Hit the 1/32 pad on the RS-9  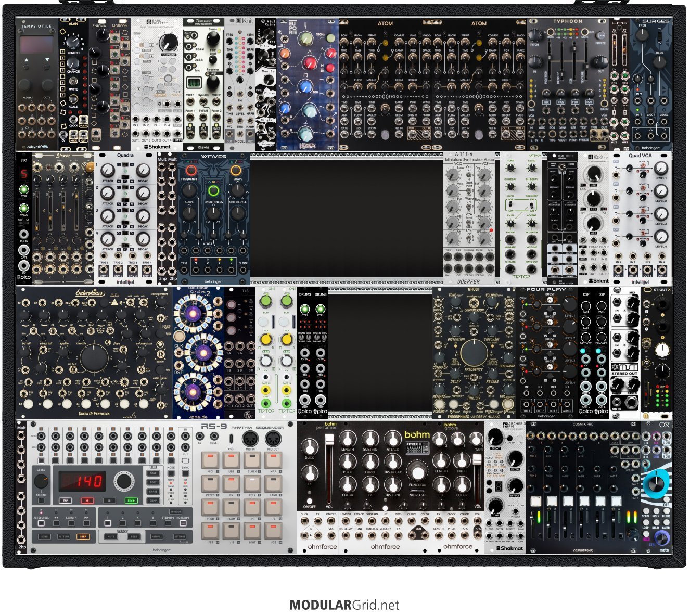[x=273, y=530]
